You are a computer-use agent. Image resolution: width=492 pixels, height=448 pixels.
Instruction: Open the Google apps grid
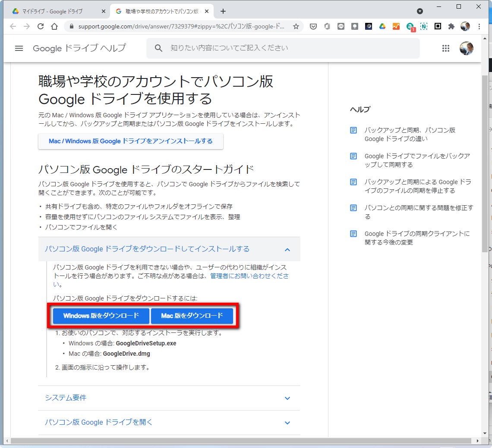pyautogui.click(x=445, y=48)
